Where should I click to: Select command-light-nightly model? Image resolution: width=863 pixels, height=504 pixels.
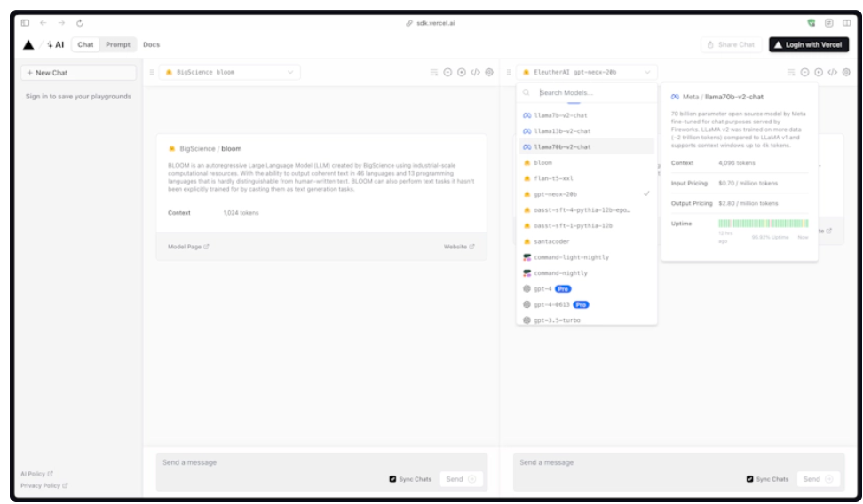(587, 257)
